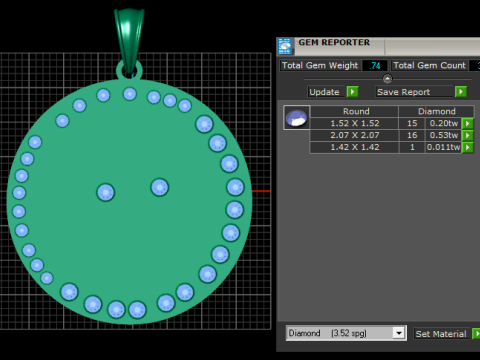Viewport: 480px width, 360px height.
Task: Select the left center gem on the pendant
Action: pyautogui.click(x=106, y=192)
